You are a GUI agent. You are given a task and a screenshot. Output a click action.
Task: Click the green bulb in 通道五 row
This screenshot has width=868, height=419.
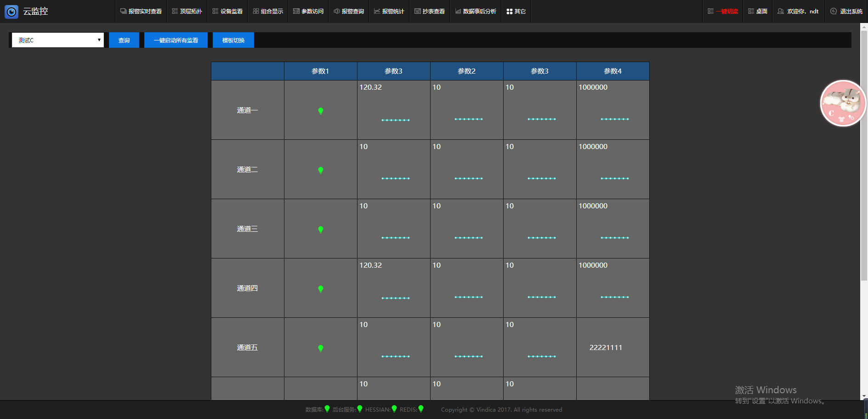(x=321, y=348)
